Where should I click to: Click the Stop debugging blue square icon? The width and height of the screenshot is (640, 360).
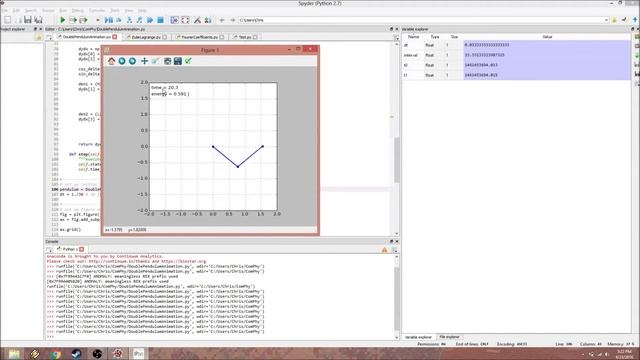pyautogui.click(x=160, y=20)
